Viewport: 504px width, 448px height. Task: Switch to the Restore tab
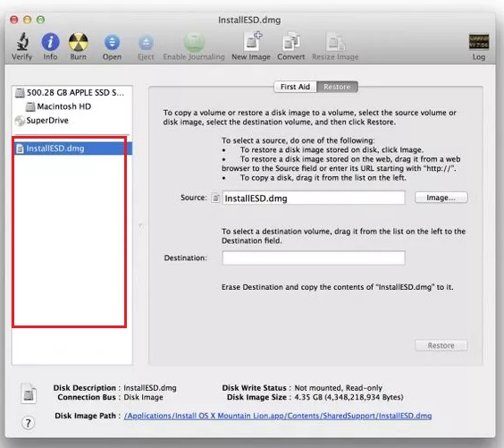click(337, 87)
